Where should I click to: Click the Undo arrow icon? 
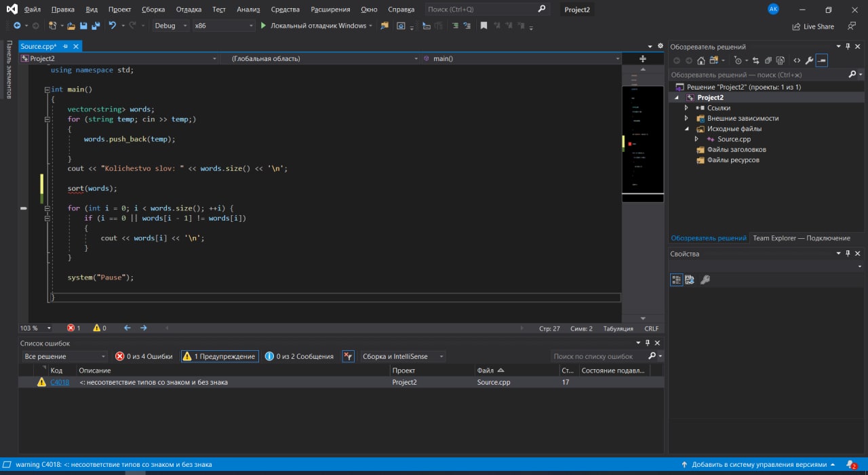click(x=113, y=26)
